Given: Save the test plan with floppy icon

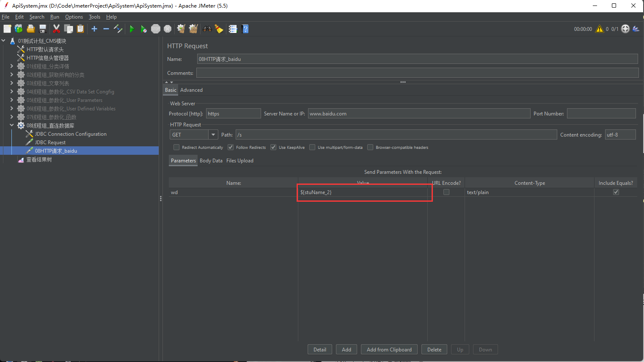Looking at the screenshot, I should point(43,29).
